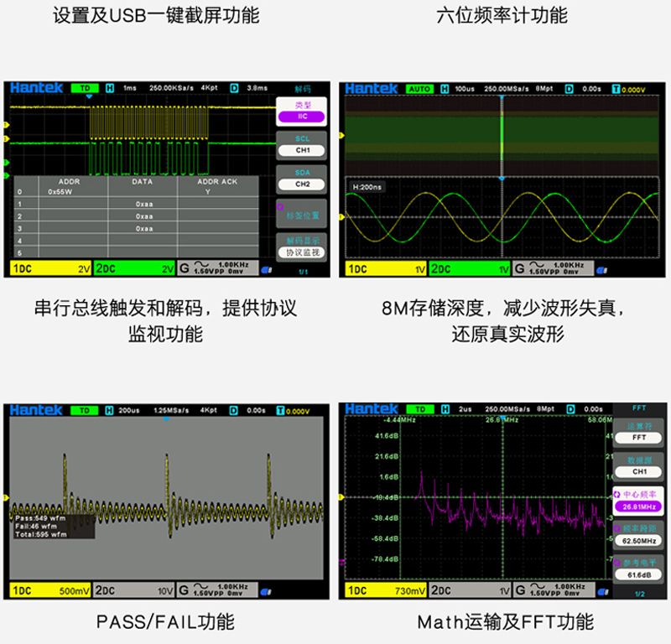Click the Hantek logo on the IIC decode screen
This screenshot has width=671, height=644.
pyautogui.click(x=36, y=88)
